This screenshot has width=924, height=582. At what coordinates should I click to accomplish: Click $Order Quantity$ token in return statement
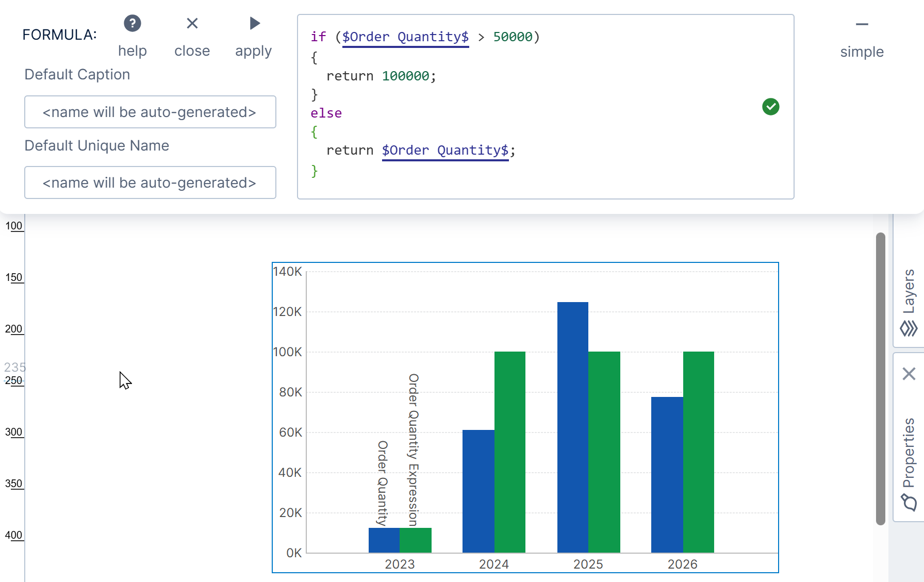point(445,151)
